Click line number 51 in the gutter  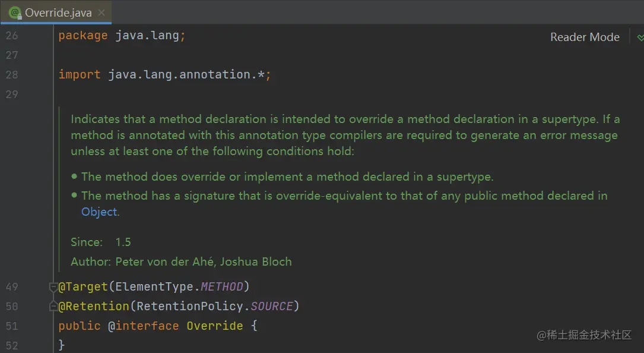12,326
